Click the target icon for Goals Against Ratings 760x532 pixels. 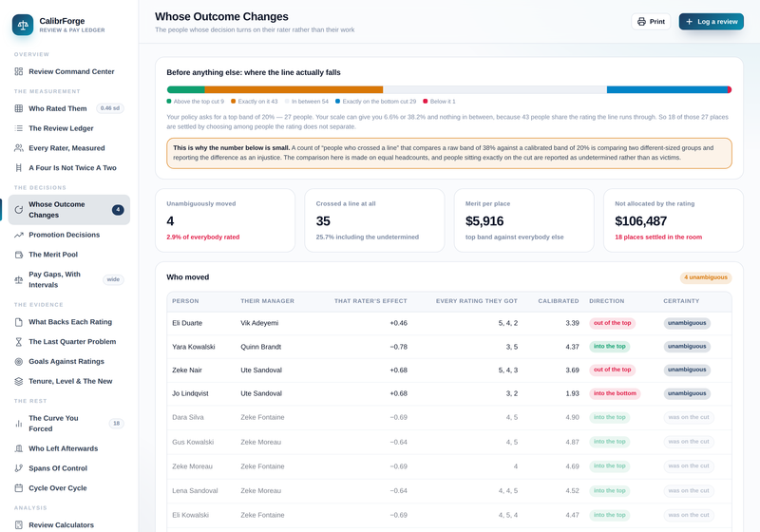pyautogui.click(x=18, y=361)
